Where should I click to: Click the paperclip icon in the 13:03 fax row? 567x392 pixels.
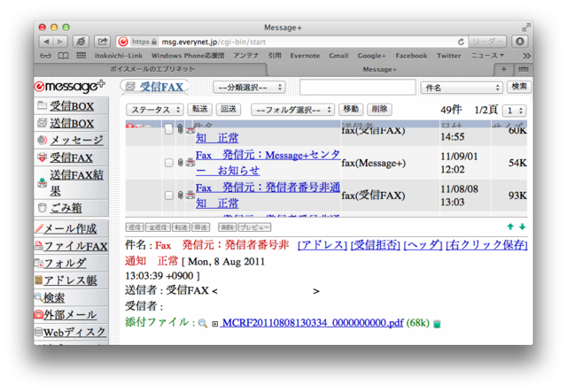point(180,195)
